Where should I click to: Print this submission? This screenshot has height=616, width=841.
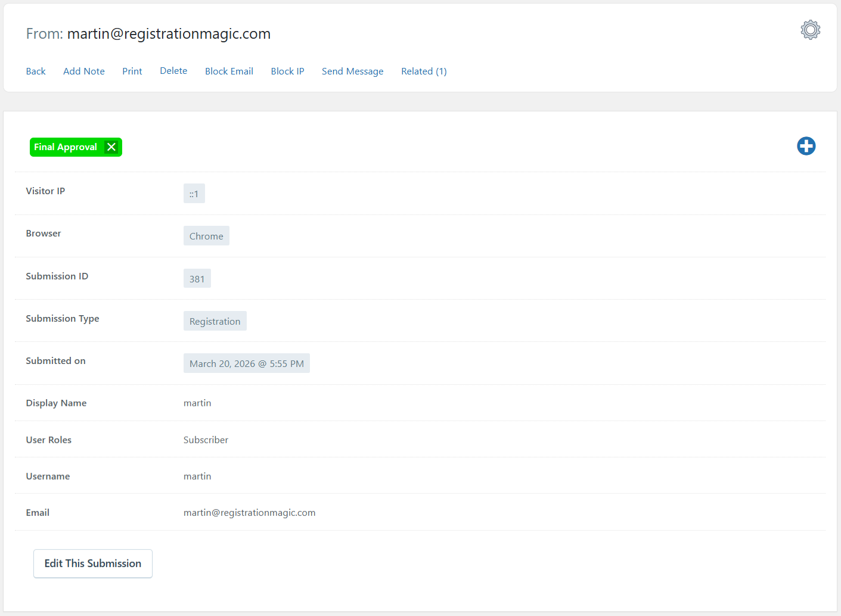tap(132, 71)
